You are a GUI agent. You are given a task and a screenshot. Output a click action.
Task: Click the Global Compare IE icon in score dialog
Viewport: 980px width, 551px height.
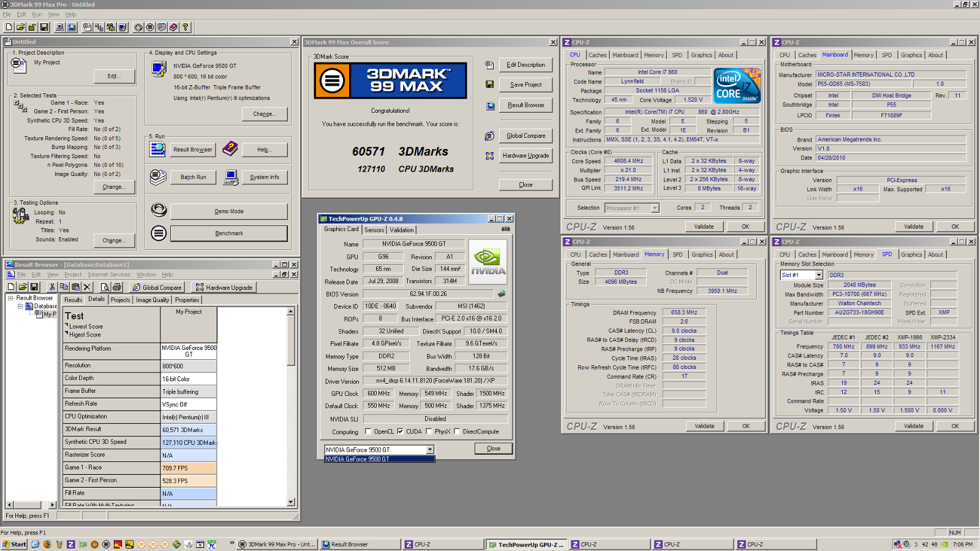tap(489, 136)
